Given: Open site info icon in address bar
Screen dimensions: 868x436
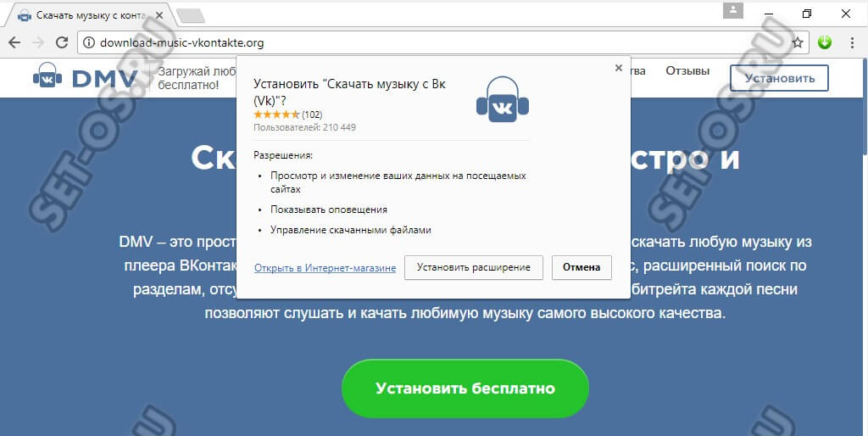Looking at the screenshot, I should click(x=89, y=42).
